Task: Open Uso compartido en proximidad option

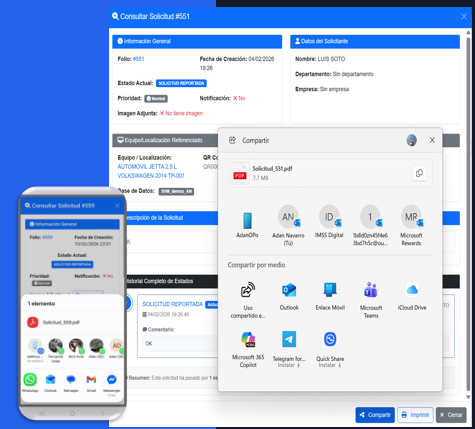Action: pyautogui.click(x=248, y=300)
